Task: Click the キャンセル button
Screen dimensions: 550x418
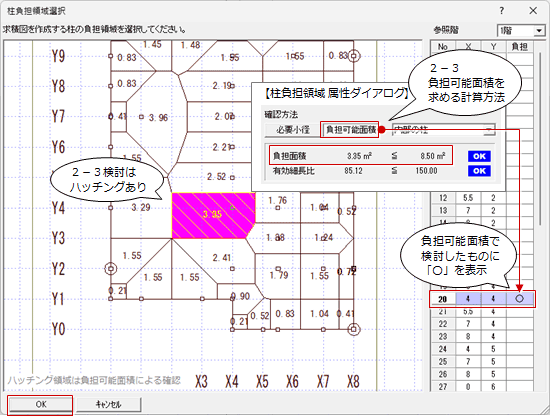Action: coord(109,405)
